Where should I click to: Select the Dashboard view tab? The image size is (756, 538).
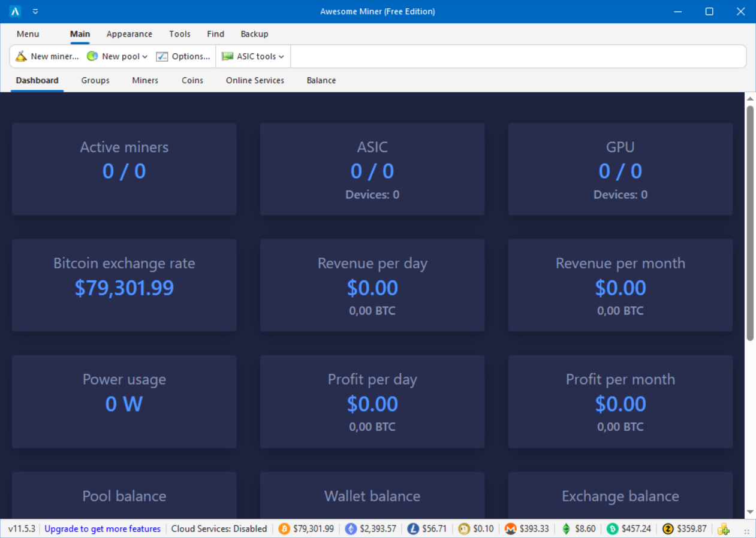[x=37, y=80]
